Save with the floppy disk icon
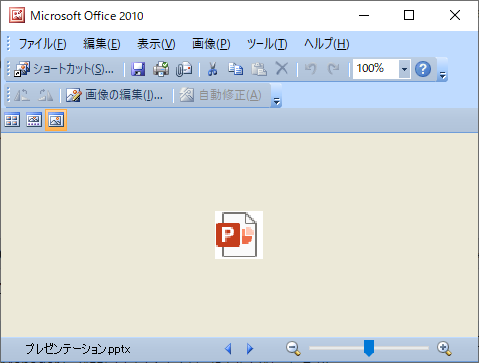479x363 pixels. coord(138,69)
